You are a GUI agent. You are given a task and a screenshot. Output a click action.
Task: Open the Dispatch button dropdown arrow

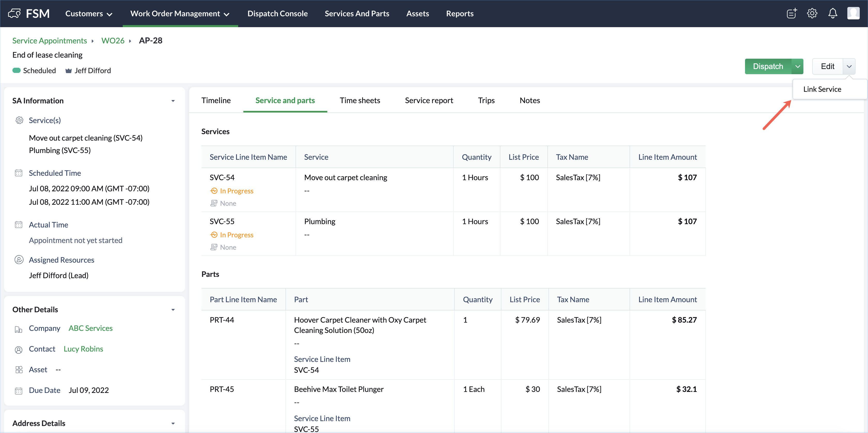click(797, 66)
